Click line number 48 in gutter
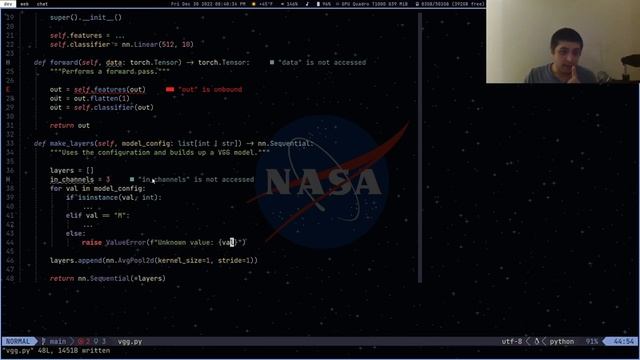Image resolution: width=640 pixels, height=360 pixels. pos(10,278)
